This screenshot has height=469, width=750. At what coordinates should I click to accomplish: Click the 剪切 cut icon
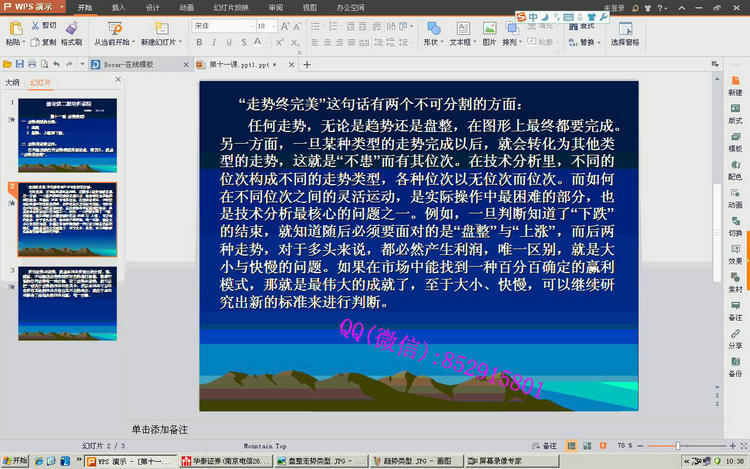[x=43, y=24]
